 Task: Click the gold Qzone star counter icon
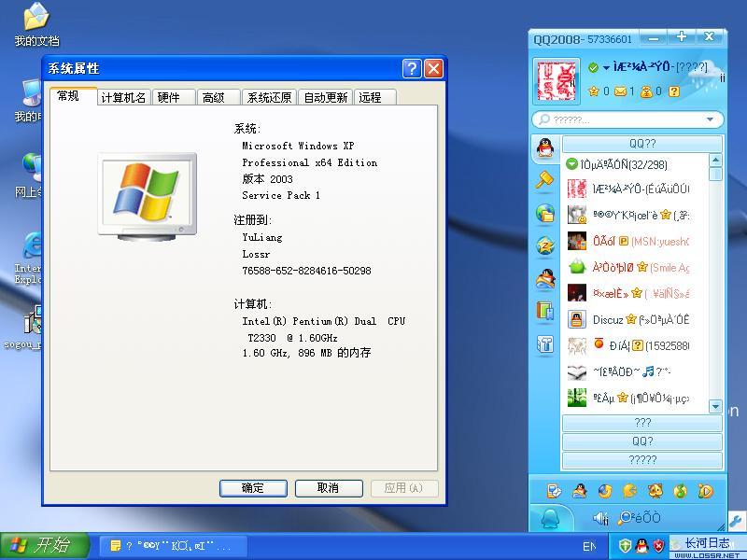tap(594, 91)
